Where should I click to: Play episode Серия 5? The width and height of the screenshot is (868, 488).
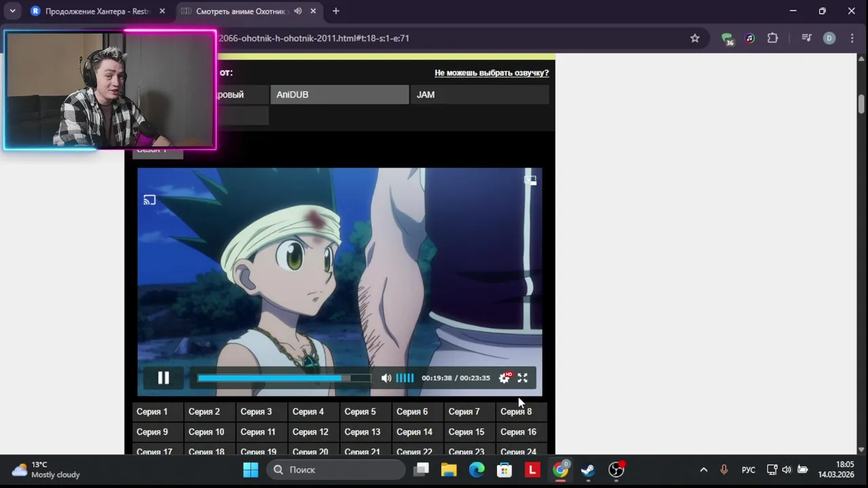coord(366,411)
